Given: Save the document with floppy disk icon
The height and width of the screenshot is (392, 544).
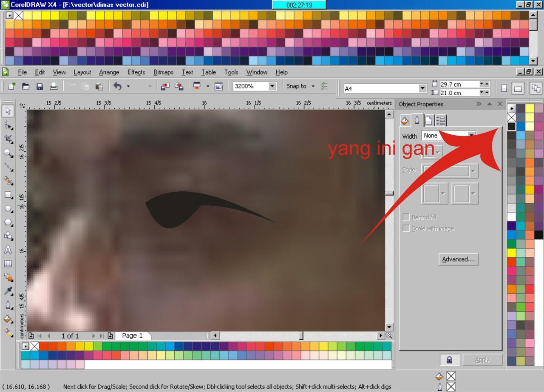Looking at the screenshot, I should [40, 86].
